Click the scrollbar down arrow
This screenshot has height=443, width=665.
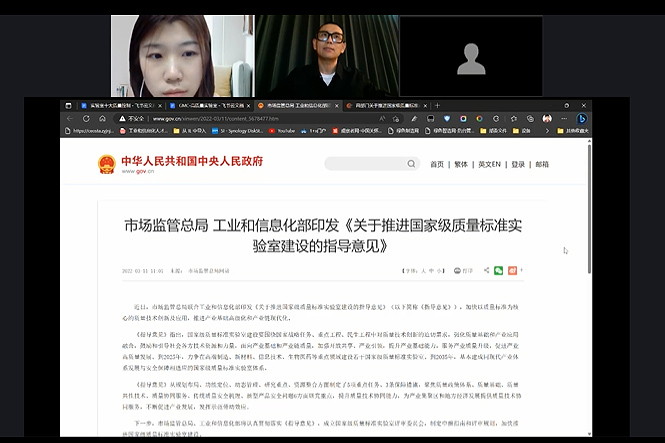(x=589, y=434)
